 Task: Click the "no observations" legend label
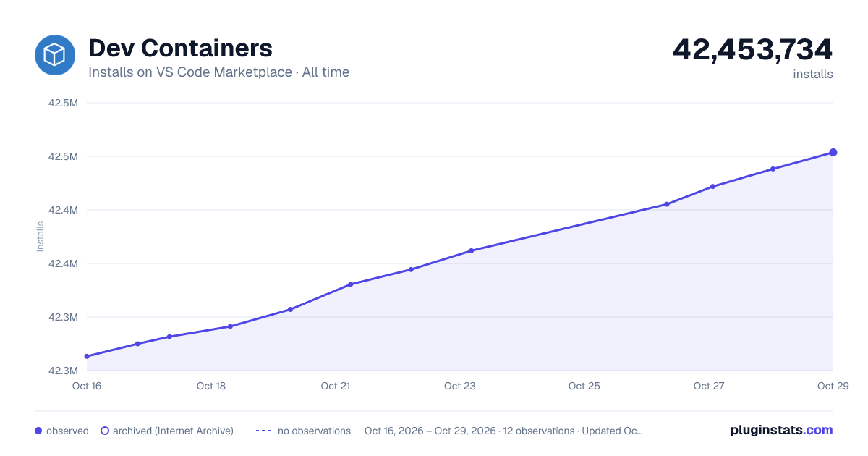point(314,431)
